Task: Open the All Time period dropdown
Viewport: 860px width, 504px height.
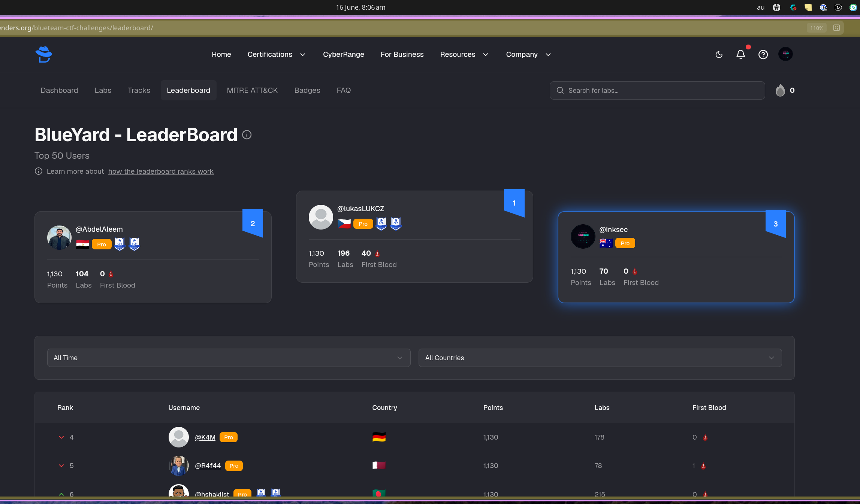Action: pyautogui.click(x=229, y=358)
